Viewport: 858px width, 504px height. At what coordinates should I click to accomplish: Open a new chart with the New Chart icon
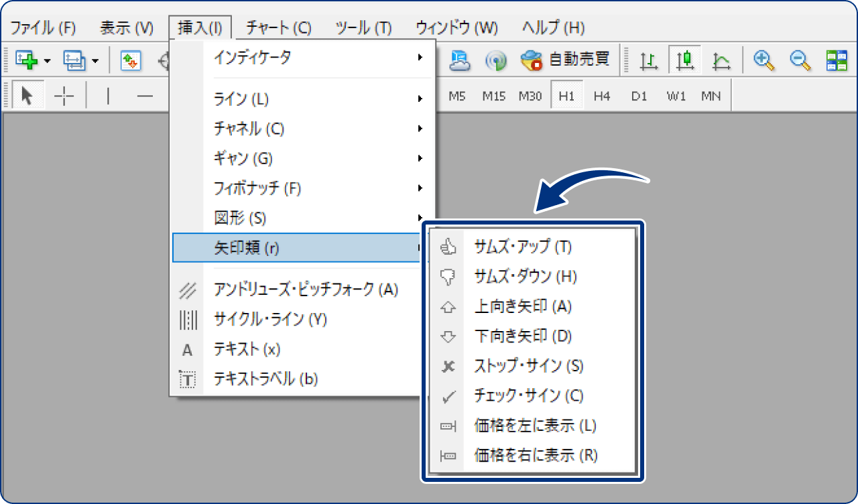coord(25,60)
